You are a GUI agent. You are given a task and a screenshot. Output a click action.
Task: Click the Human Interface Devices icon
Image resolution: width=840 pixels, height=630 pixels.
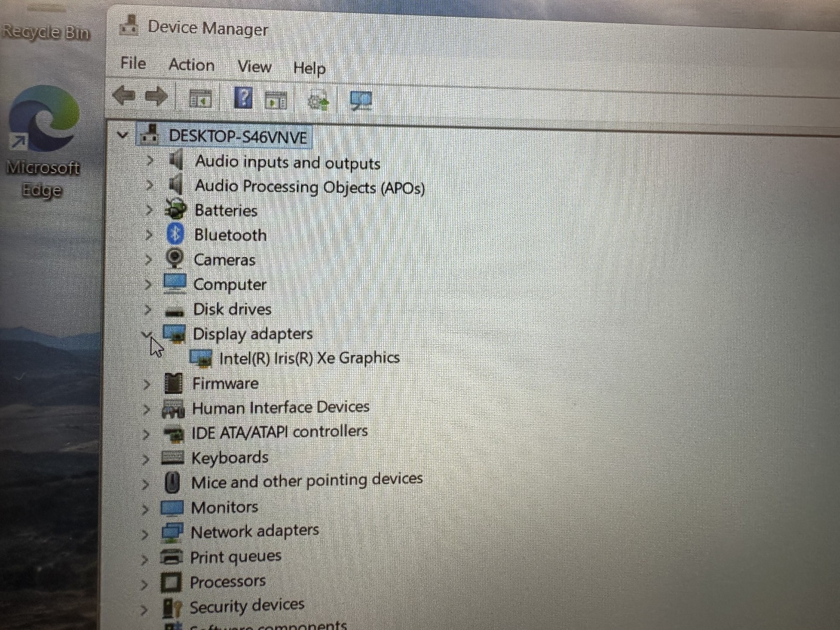coord(173,409)
